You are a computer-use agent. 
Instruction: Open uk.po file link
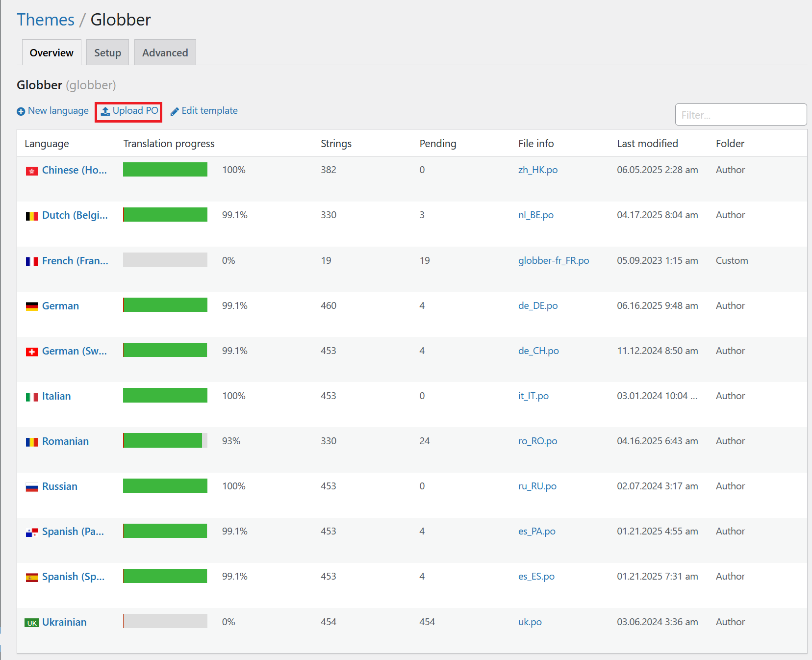tap(530, 622)
